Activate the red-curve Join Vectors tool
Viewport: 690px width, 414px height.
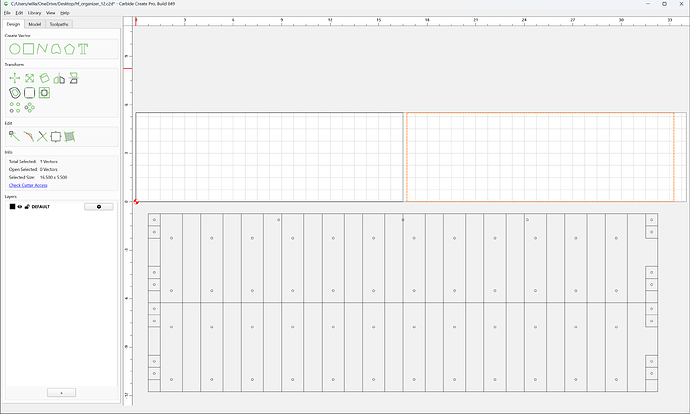point(28,136)
